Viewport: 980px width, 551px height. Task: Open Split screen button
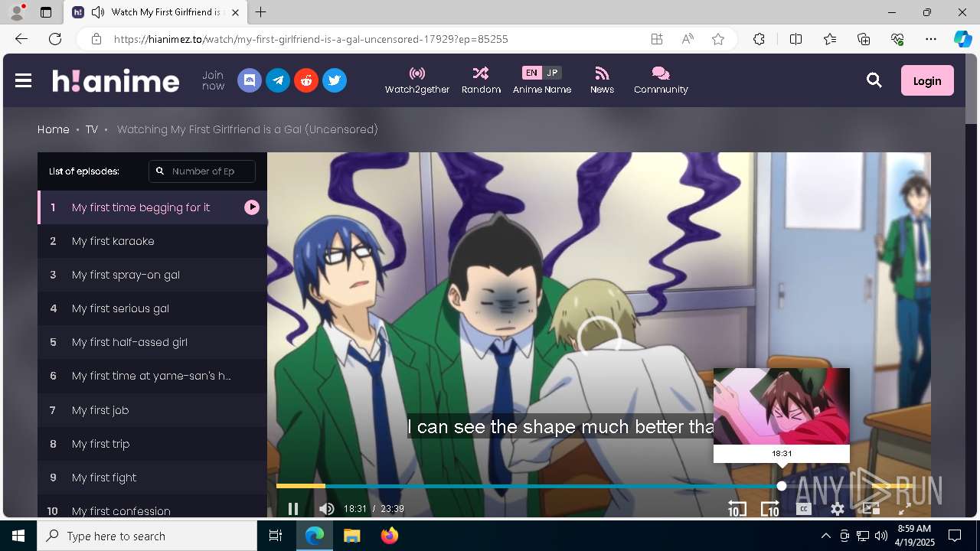click(x=795, y=39)
